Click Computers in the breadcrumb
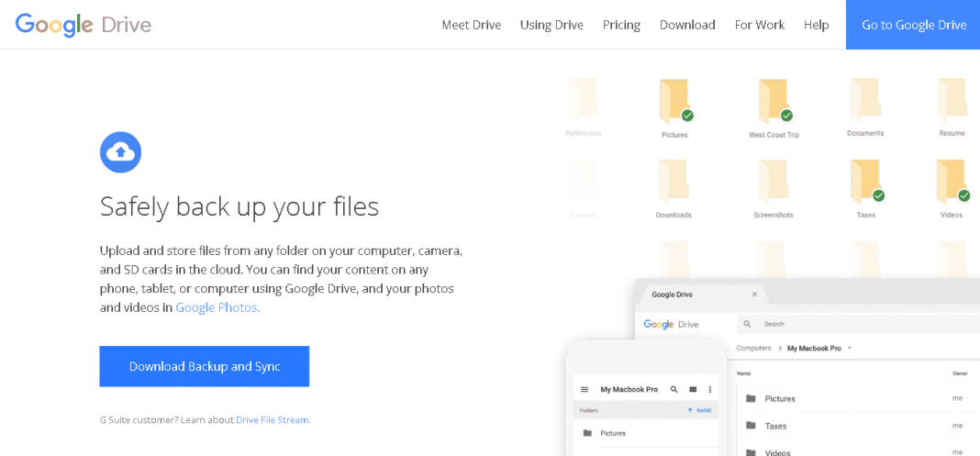This screenshot has height=456, width=980. [753, 348]
